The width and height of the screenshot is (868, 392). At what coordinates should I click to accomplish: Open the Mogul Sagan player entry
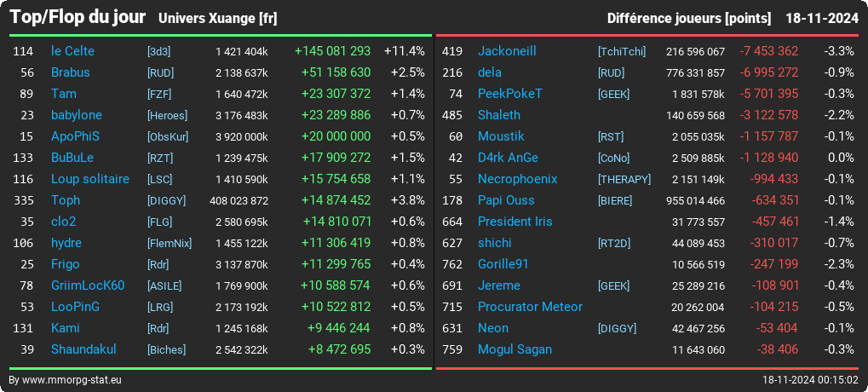coord(514,349)
